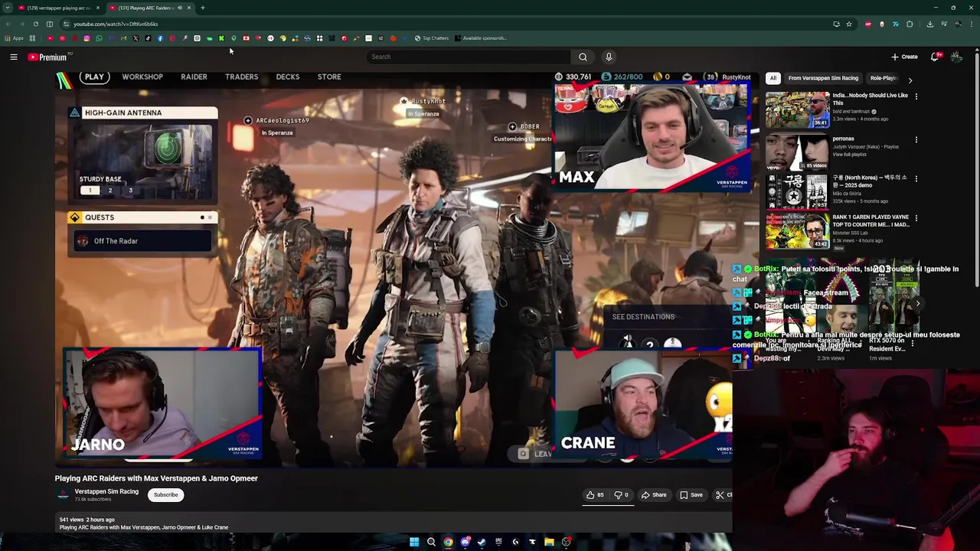Activate voice search microphone
This screenshot has width=980, height=551.
coord(609,57)
